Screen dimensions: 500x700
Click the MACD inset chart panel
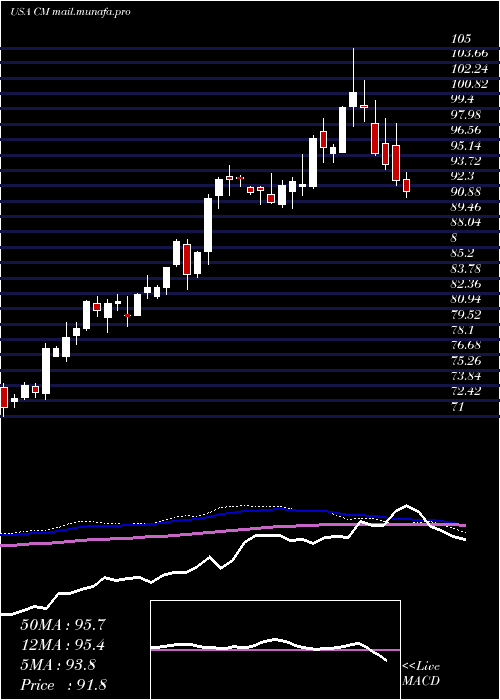click(275, 650)
